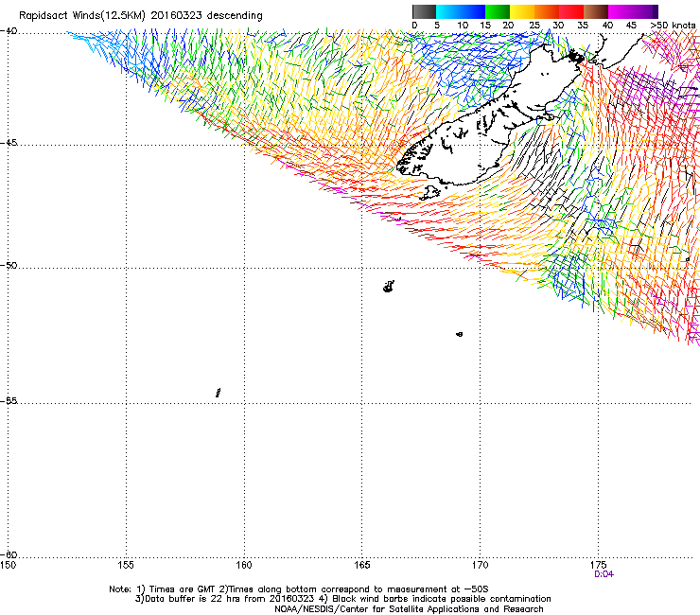Click the '10' label under the legend
Viewport: 700px width, 615px height.
pos(463,26)
